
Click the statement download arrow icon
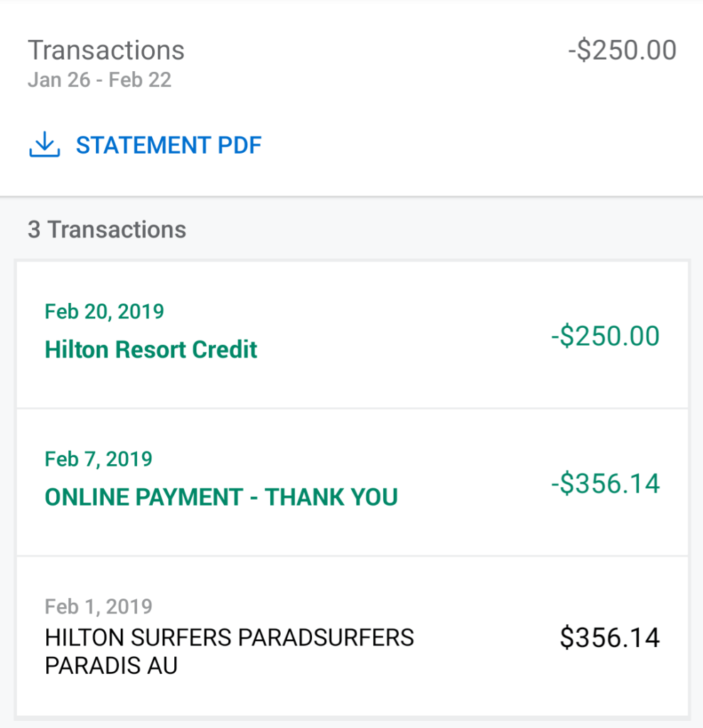[45, 144]
